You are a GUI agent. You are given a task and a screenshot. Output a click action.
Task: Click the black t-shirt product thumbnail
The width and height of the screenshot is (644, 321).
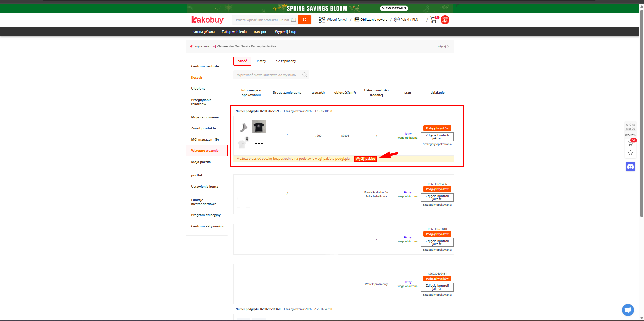tap(259, 127)
